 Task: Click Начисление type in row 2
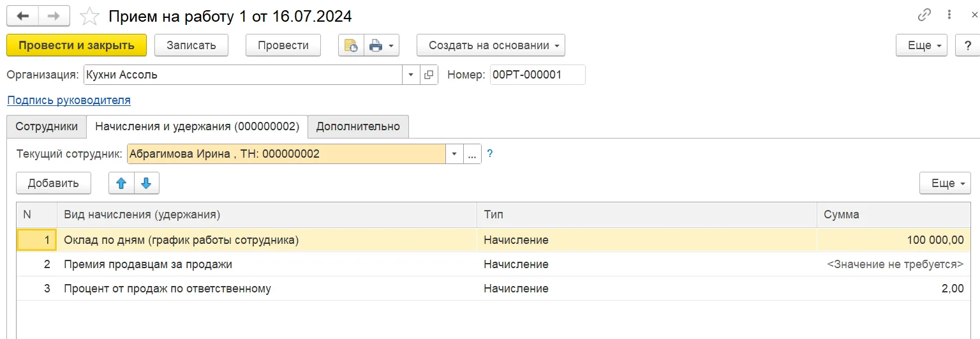[646, 264]
